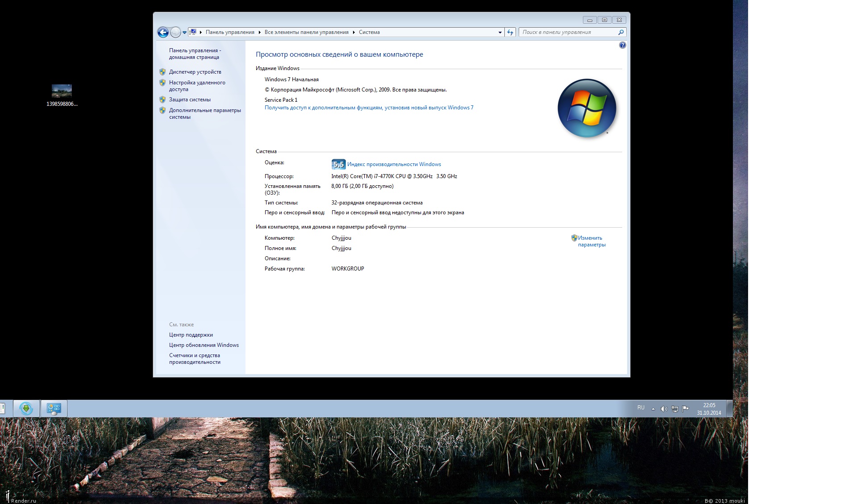The width and height of the screenshot is (857, 504).
Task: Click the 5,5 performance score badge
Action: (338, 164)
